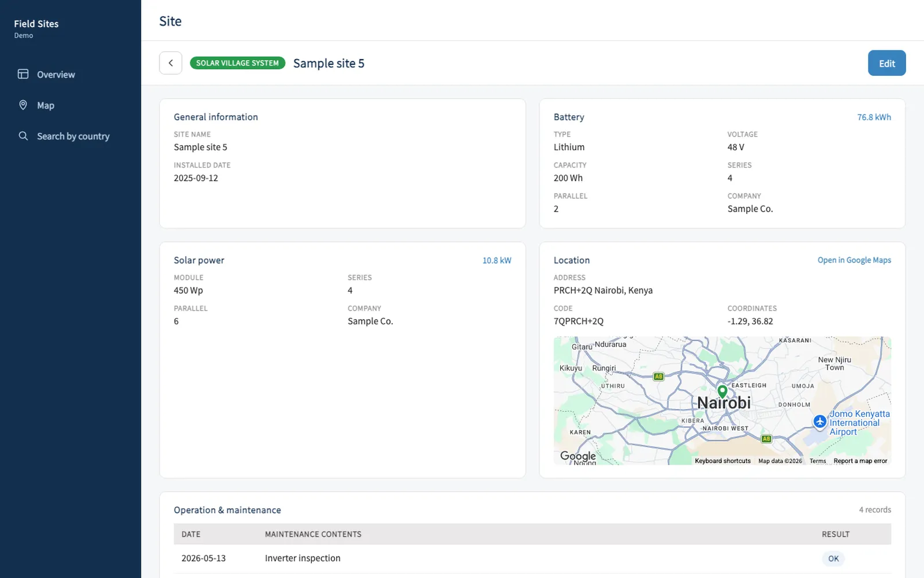Open Keyboard shortcuts on the map

(722, 461)
